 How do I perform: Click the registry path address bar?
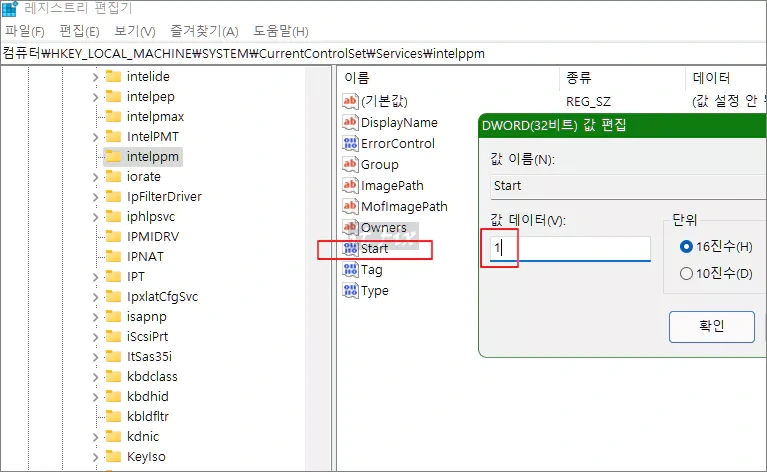click(384, 53)
